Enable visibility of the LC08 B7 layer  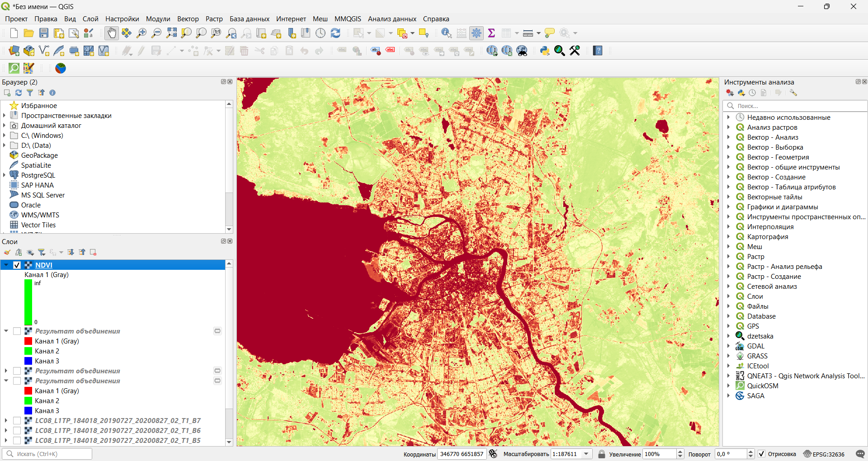tap(17, 421)
